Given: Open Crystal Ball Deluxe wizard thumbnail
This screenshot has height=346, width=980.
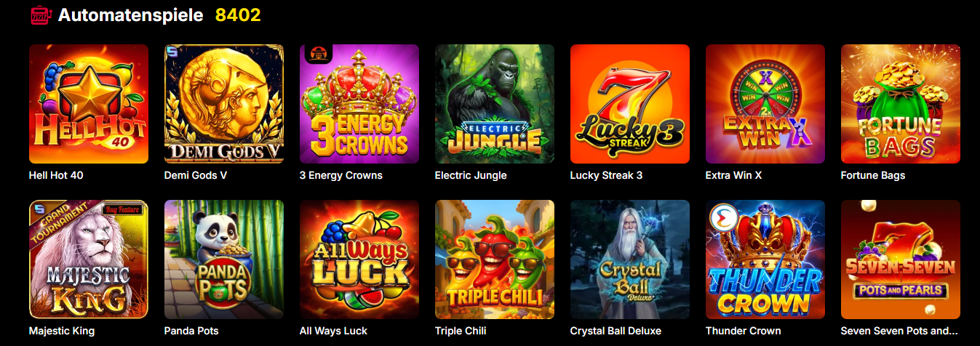Looking at the screenshot, I should click(630, 259).
